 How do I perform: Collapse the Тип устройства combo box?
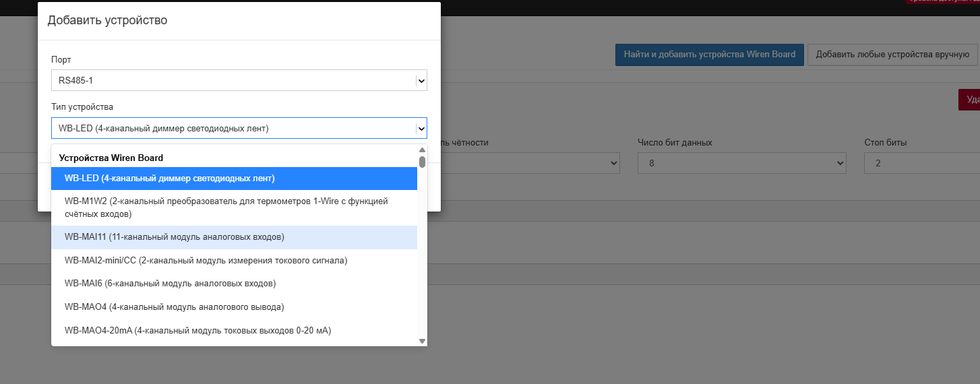(233, 128)
